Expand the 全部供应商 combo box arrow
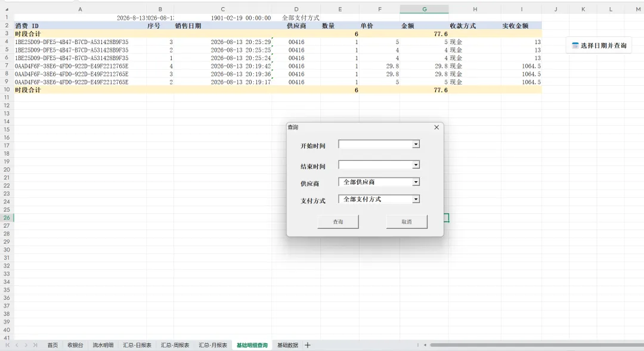This screenshot has height=351, width=644. (416, 182)
